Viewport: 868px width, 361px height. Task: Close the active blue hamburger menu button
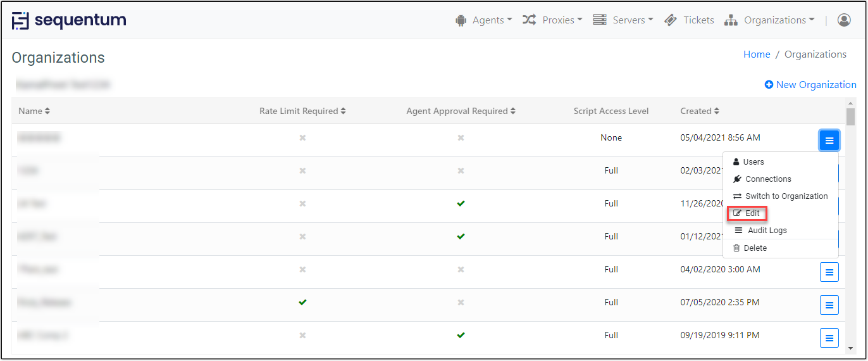click(x=829, y=140)
